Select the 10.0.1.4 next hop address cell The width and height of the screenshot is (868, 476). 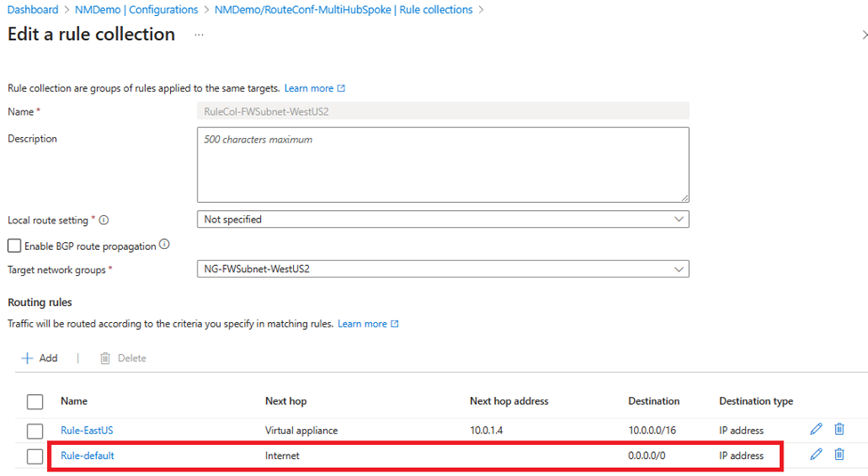pyautogui.click(x=487, y=430)
